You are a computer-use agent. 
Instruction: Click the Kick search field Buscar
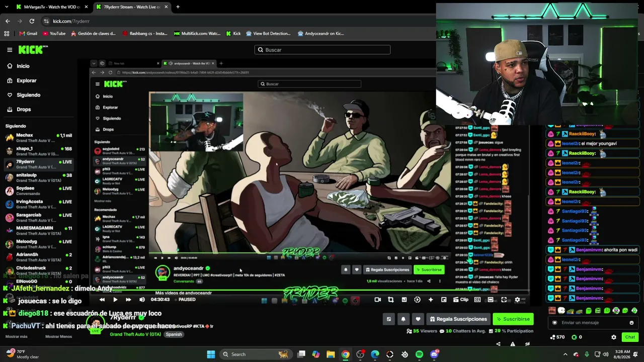pos(323,50)
